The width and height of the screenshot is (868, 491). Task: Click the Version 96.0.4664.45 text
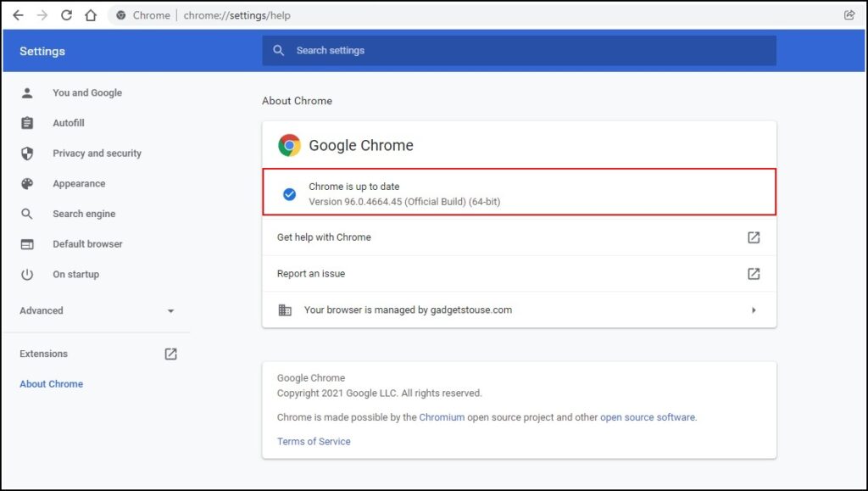click(x=404, y=202)
